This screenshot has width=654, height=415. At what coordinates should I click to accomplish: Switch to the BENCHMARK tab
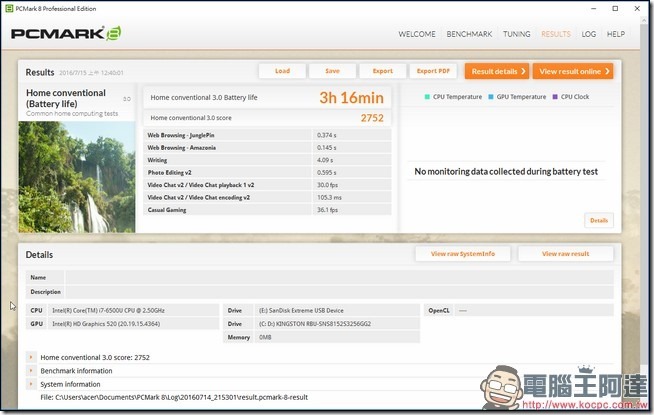click(469, 34)
